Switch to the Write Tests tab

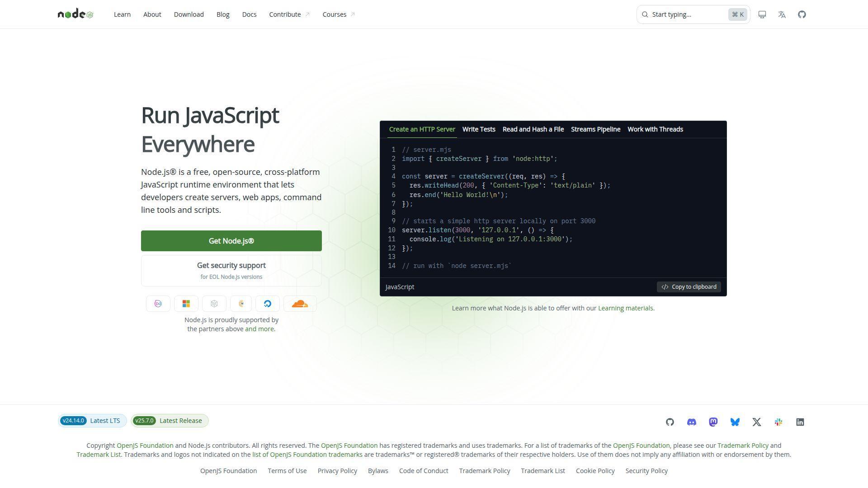pos(478,129)
